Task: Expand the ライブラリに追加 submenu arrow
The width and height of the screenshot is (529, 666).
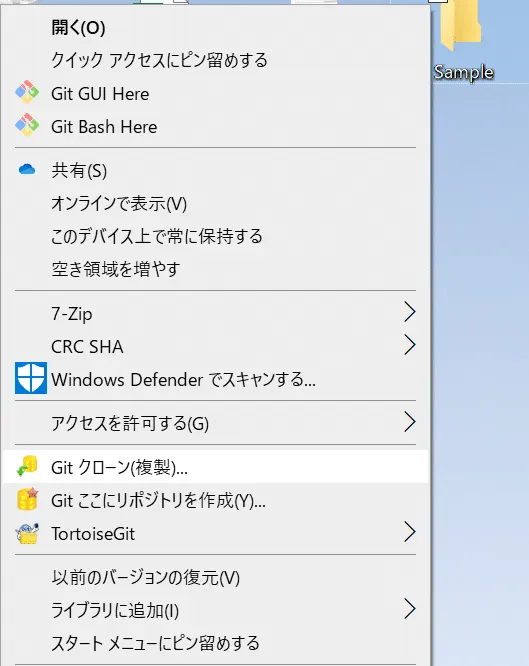Action: tap(409, 609)
